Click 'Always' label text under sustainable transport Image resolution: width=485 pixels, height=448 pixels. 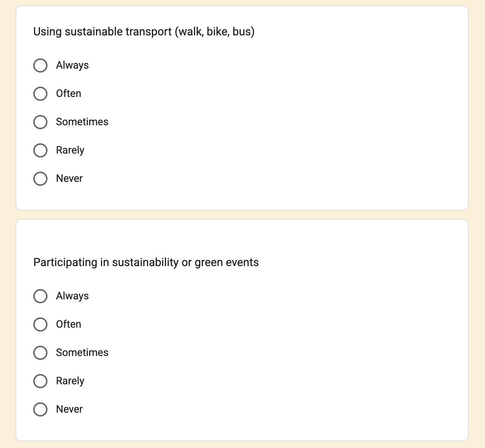[x=72, y=65]
